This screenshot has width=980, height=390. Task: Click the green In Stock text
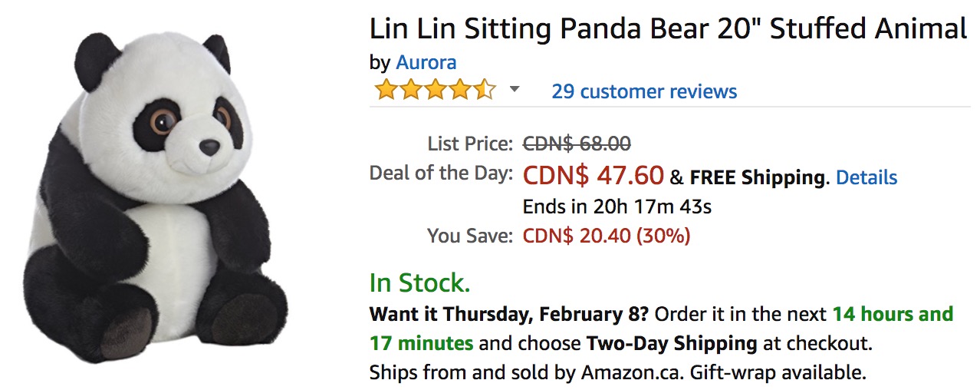point(419,283)
